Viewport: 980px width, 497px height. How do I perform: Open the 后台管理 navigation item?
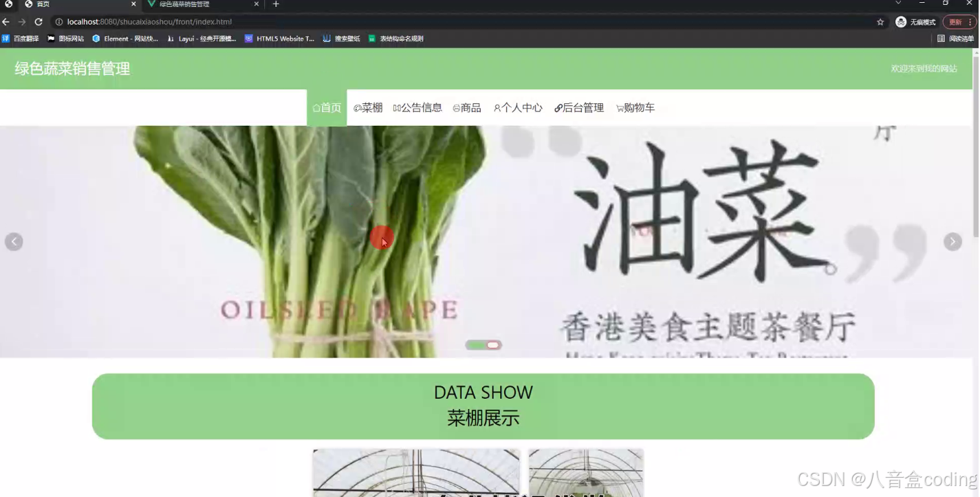[579, 108]
